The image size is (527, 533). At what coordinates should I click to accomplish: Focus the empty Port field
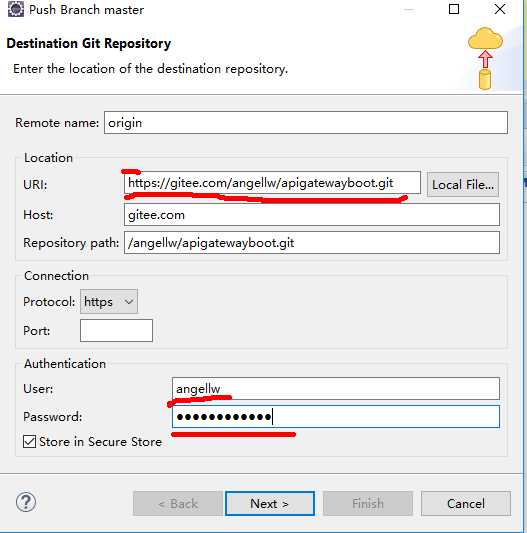pos(116,330)
